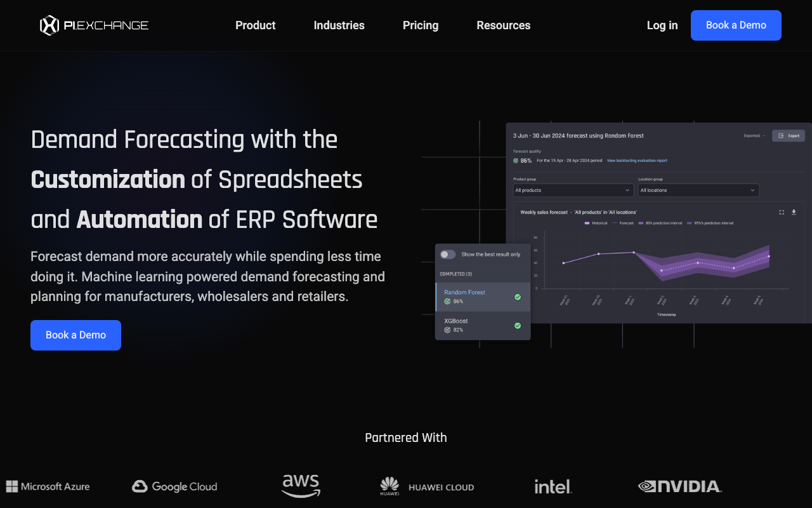Image resolution: width=812 pixels, height=508 pixels.
Task: Click the AWS partner logo
Action: tap(301, 486)
